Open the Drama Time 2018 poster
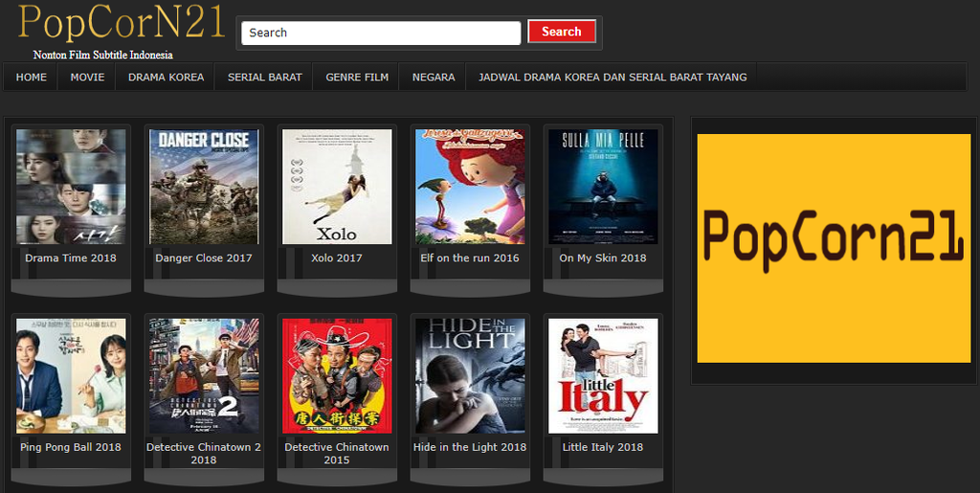 pos(71,187)
